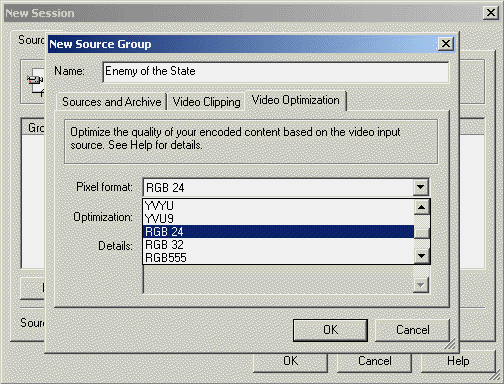Click the New Source Group resize grip

click(450, 344)
